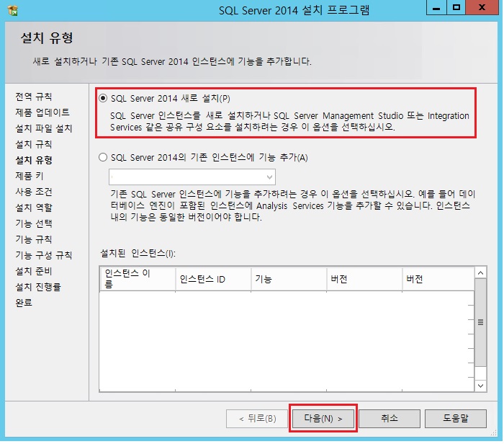Select the 설치 유형 step in sidebar
This screenshot has height=444, width=504.
[x=34, y=160]
